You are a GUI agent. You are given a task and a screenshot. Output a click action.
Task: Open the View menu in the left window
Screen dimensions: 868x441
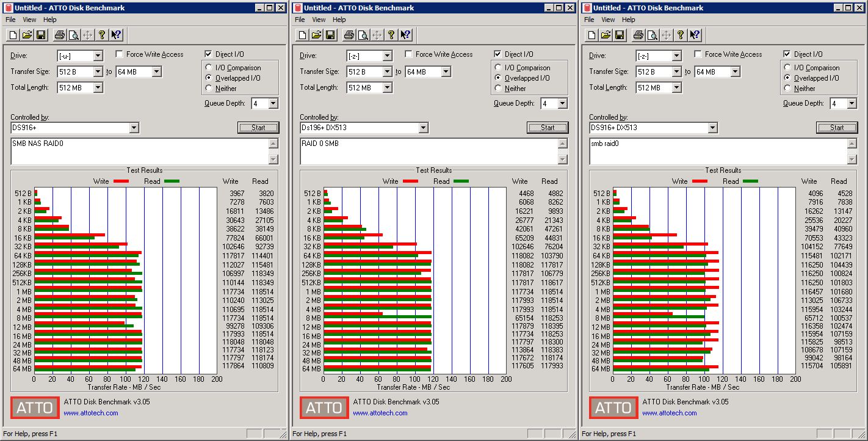tap(29, 20)
